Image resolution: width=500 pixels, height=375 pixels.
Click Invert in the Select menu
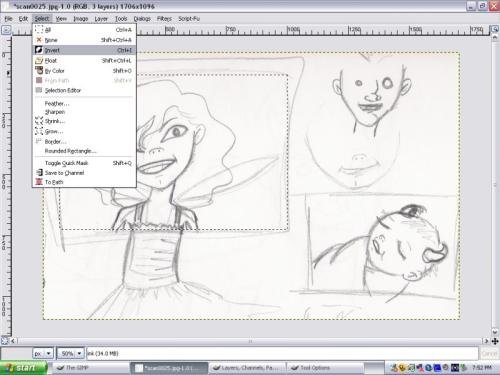[x=84, y=50]
